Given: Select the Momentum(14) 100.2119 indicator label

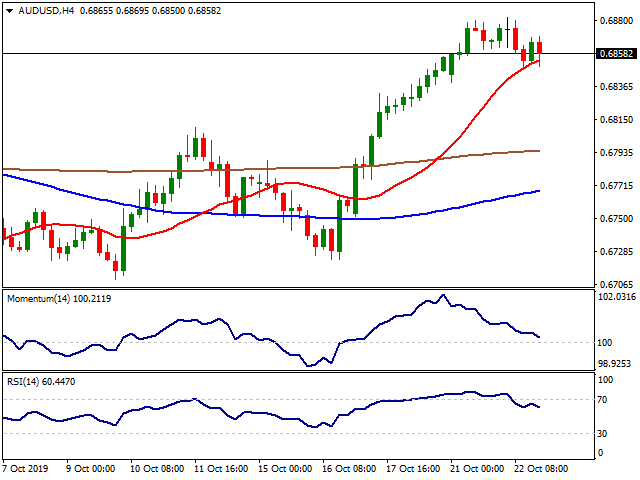Looking at the screenshot, I should point(59,299).
